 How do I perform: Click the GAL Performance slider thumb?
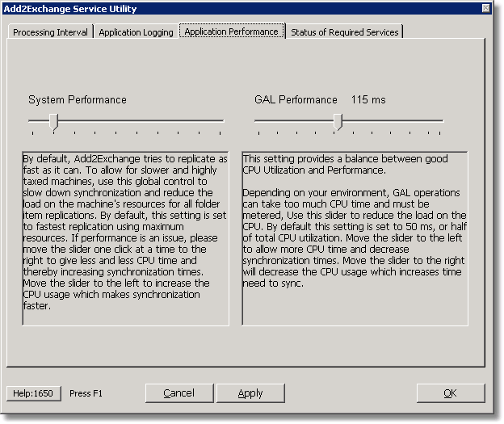338,121
